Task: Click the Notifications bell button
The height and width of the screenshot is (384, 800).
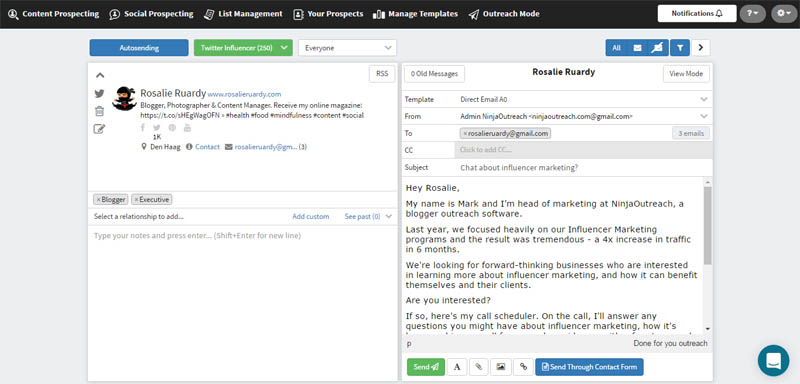Action: click(697, 14)
